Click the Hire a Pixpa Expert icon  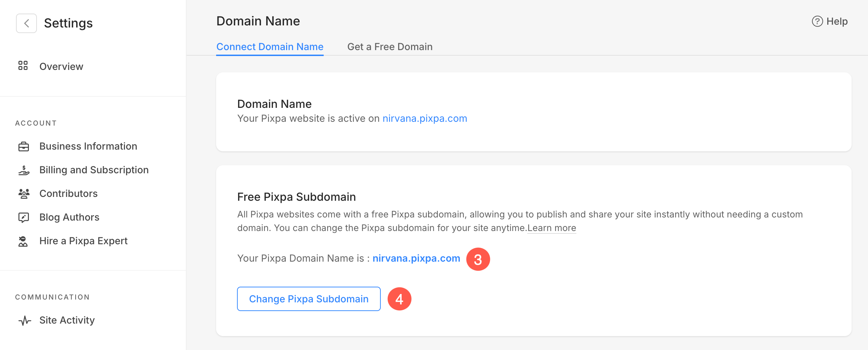[23, 241]
